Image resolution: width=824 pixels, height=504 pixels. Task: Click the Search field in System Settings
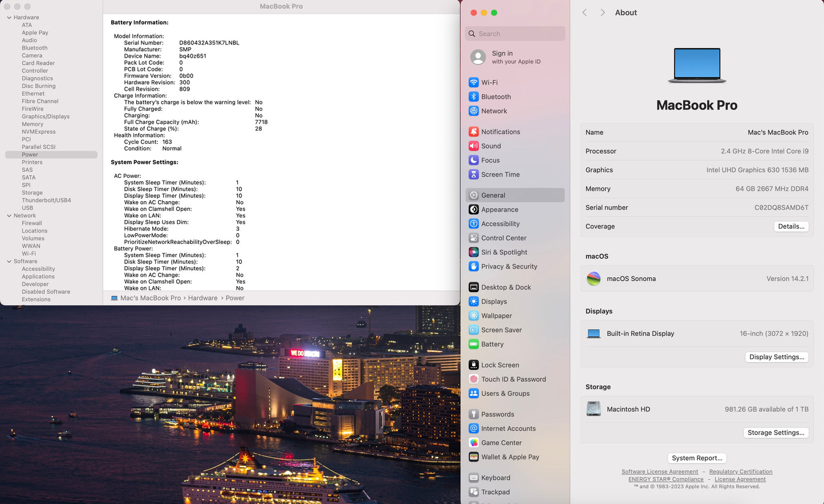(x=515, y=34)
